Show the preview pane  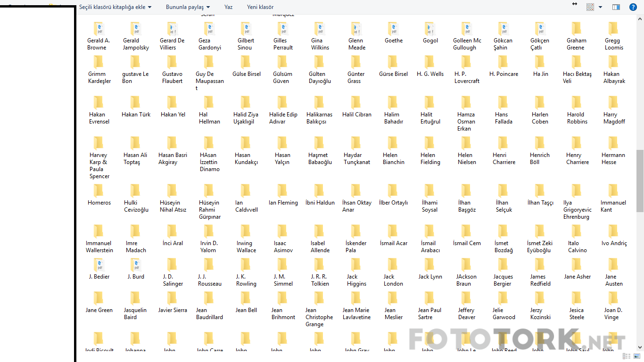[616, 7]
